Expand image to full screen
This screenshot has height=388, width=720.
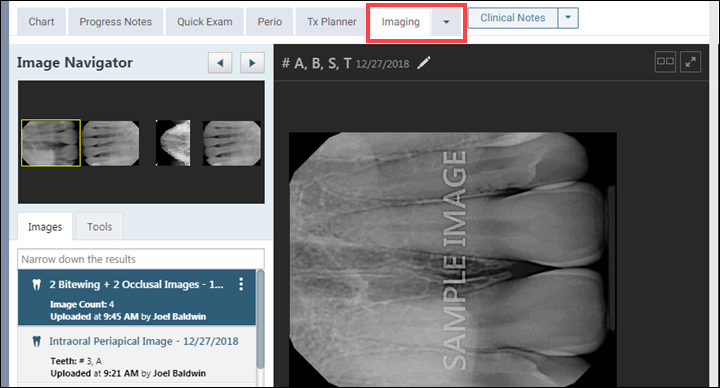point(690,62)
